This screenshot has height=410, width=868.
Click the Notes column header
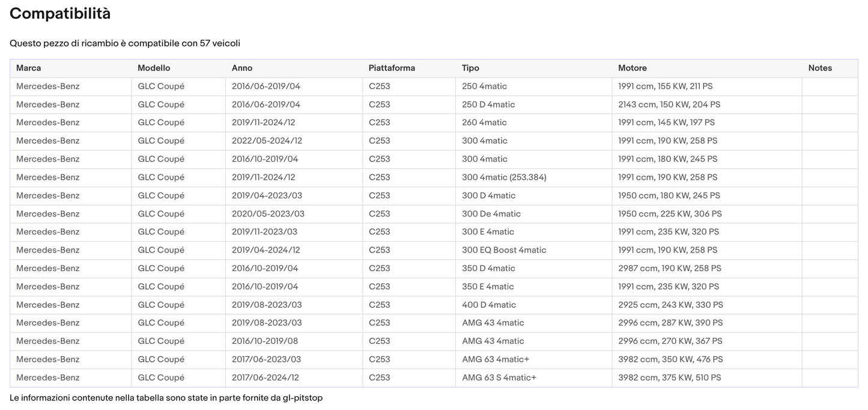coord(820,68)
